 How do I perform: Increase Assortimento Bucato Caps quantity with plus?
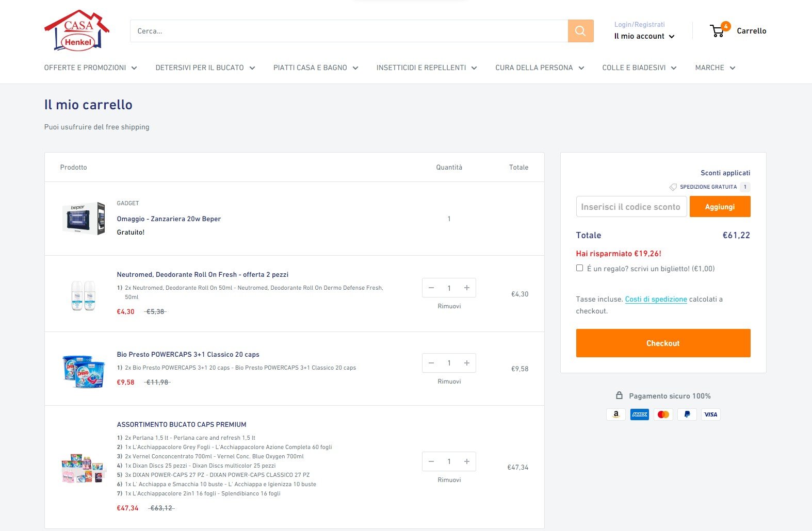(467, 461)
